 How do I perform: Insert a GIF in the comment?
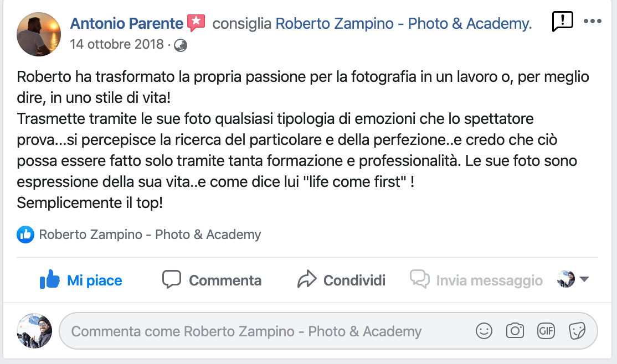546,331
